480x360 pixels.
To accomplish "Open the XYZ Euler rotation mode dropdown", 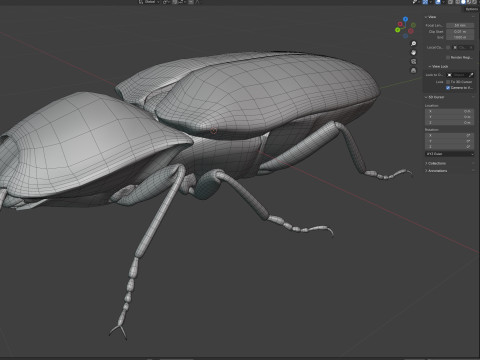I will click(x=449, y=154).
